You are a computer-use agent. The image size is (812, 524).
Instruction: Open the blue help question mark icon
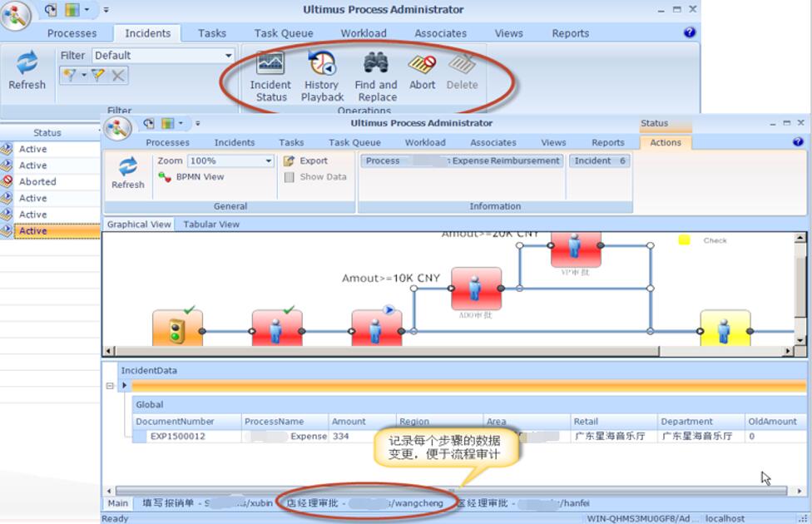coord(689,32)
